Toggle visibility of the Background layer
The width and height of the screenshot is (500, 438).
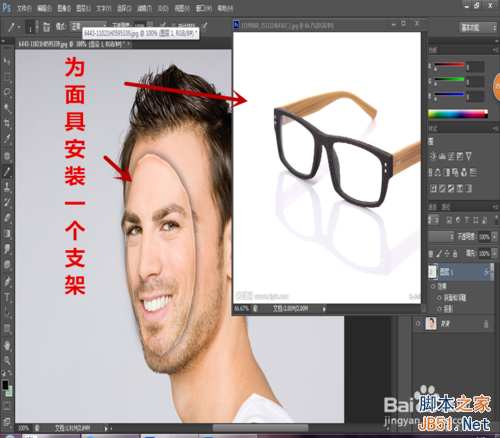click(x=418, y=324)
